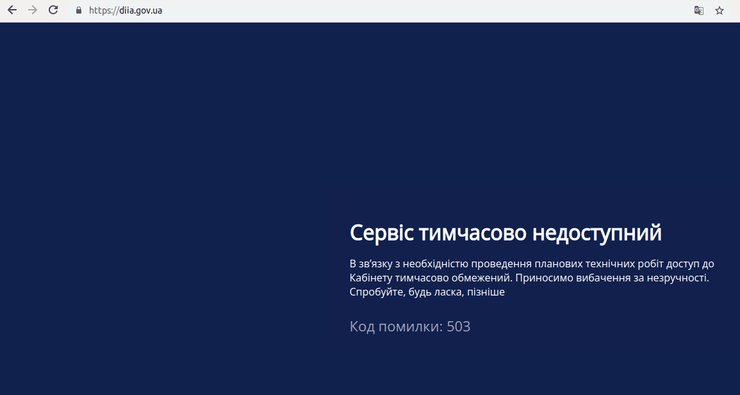Open the translate page icon

point(699,10)
